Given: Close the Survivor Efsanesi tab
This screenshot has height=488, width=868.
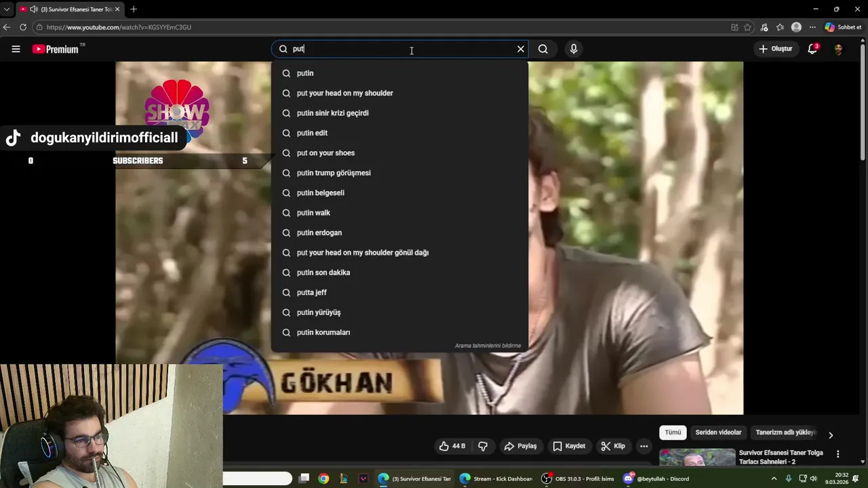Looking at the screenshot, I should coord(117,9).
